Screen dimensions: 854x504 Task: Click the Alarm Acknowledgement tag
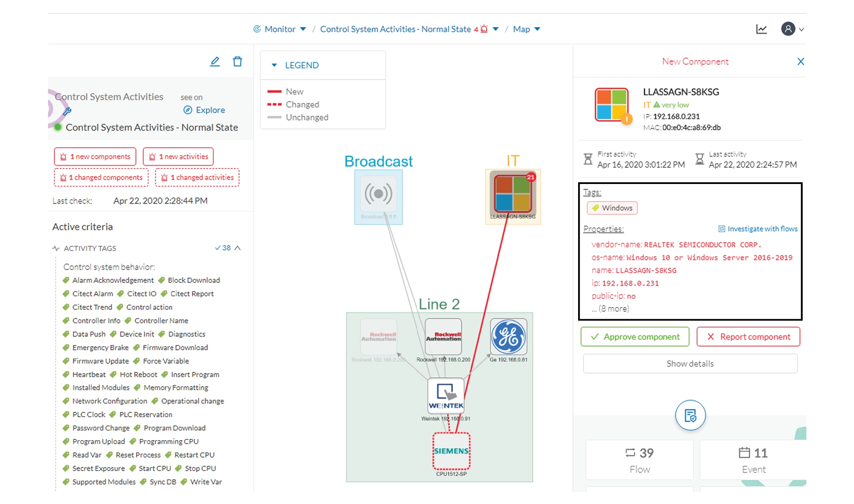point(109,280)
